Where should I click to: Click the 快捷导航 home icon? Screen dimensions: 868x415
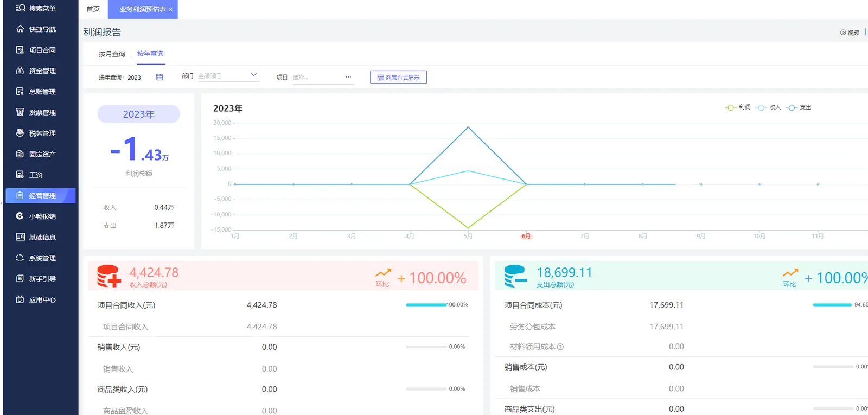[20, 29]
